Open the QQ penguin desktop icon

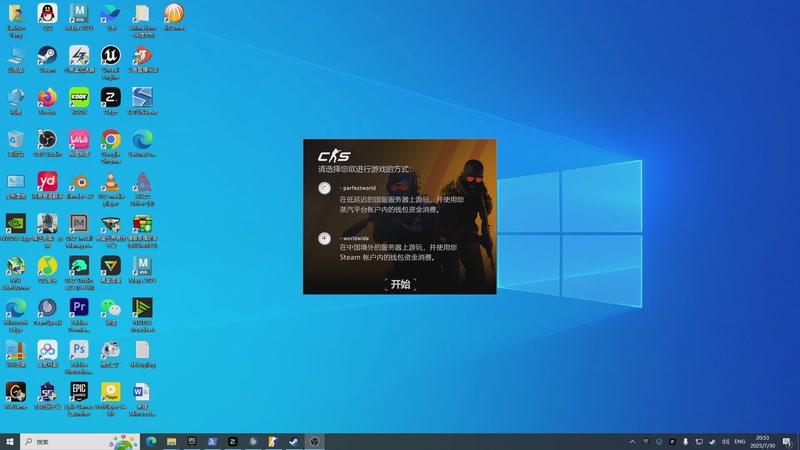[47, 17]
